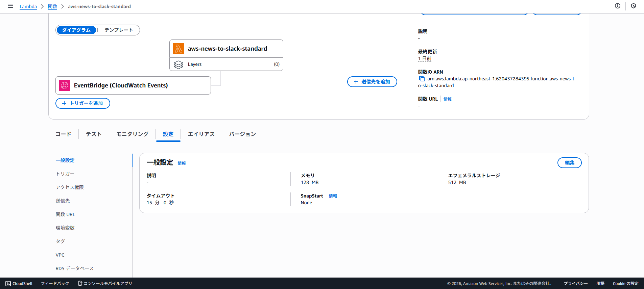Click the Layers stack icon

click(178, 64)
